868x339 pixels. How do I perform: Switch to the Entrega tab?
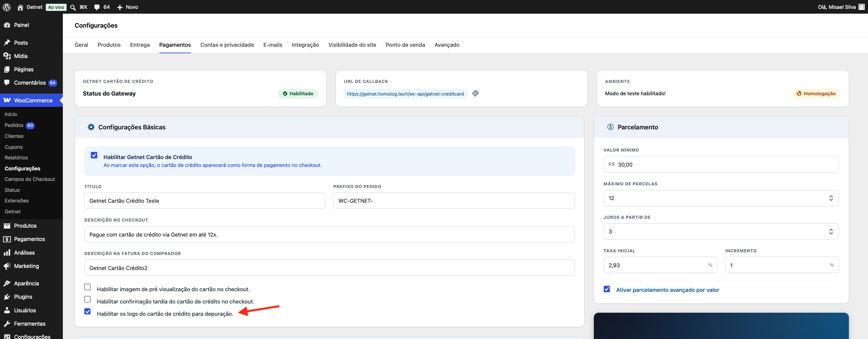[x=140, y=45]
